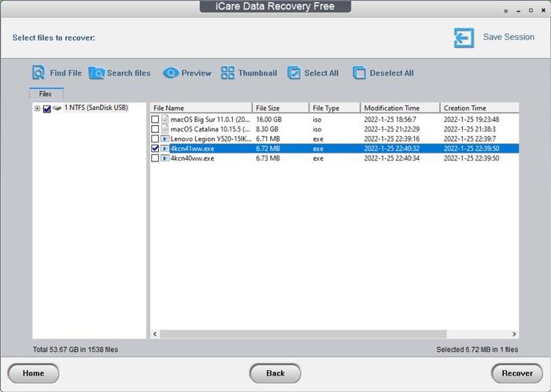The width and height of the screenshot is (551, 392).
Task: Click the Thumbnail grid icon
Action: pyautogui.click(x=227, y=72)
